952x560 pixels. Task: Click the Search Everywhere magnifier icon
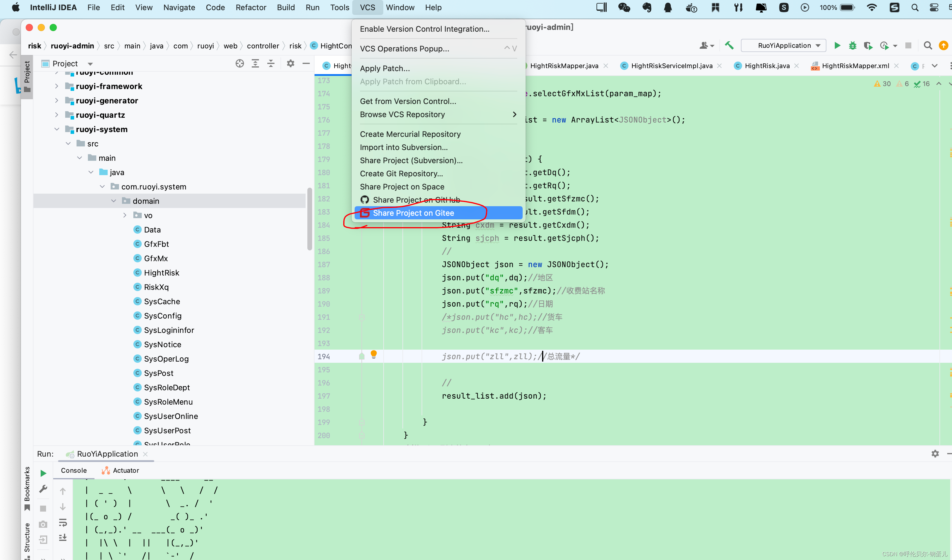(927, 46)
